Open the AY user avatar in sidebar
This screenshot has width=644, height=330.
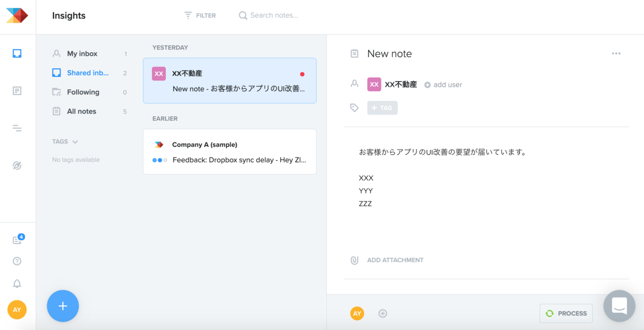17,310
